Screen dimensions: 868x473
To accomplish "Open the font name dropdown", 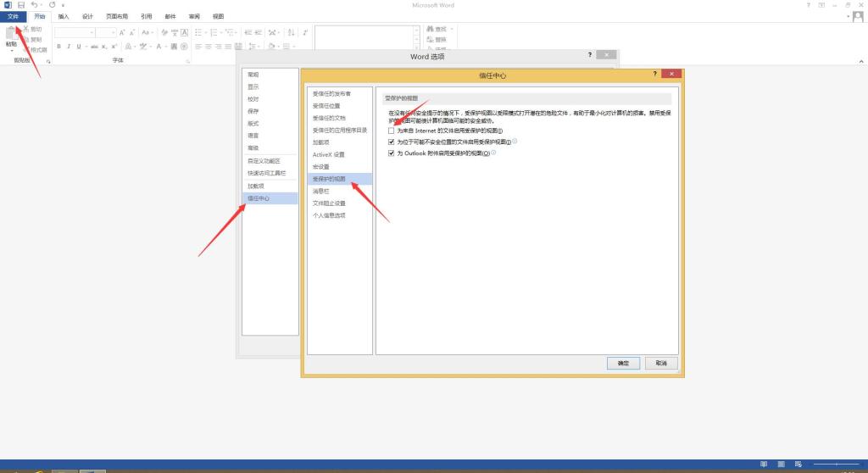I will (x=92, y=32).
